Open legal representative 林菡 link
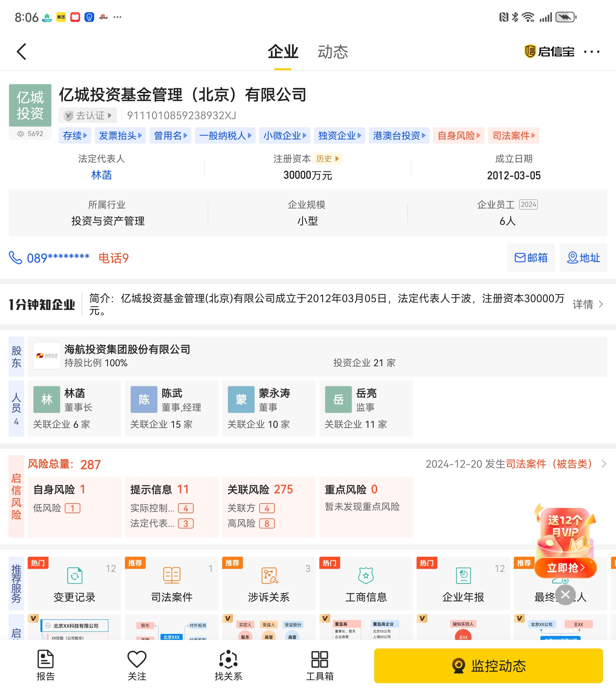The width and height of the screenshot is (616, 692). pos(101,175)
